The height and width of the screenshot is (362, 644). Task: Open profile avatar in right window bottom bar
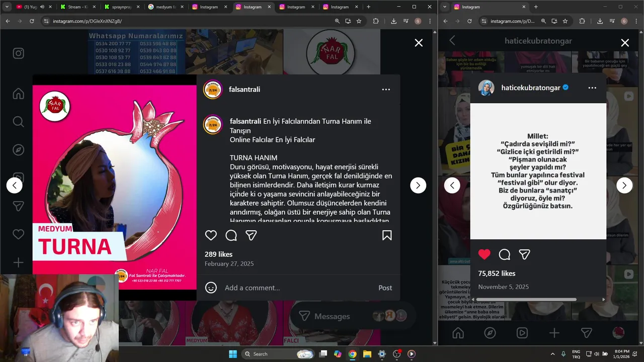[x=618, y=333]
